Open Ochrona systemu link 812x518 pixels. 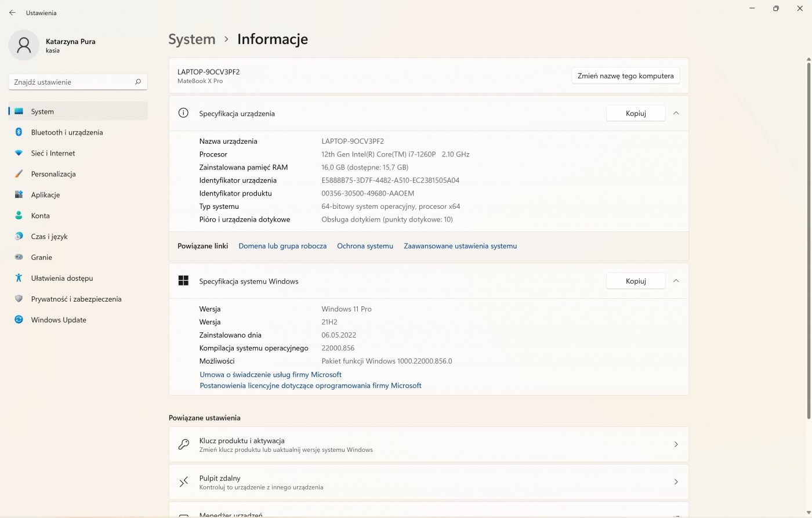(365, 246)
